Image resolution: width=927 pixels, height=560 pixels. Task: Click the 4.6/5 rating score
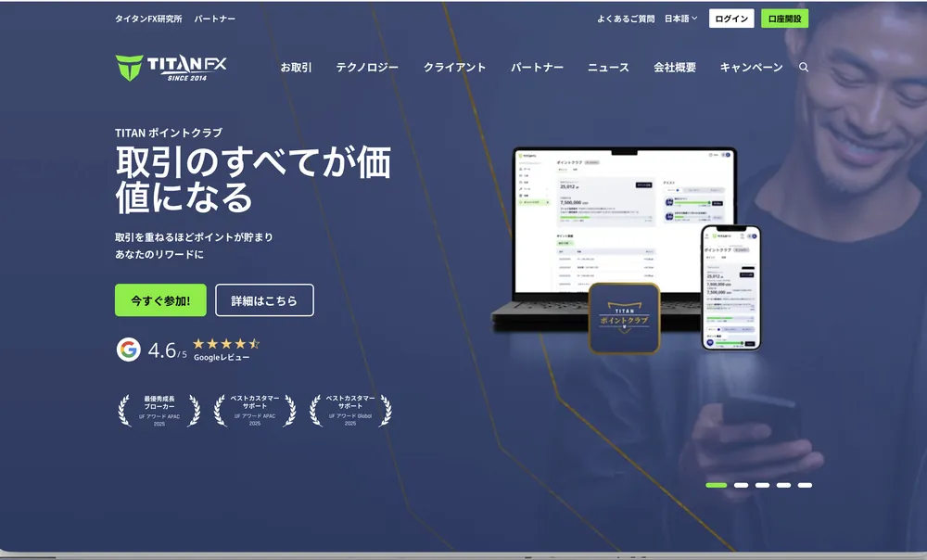click(x=167, y=350)
